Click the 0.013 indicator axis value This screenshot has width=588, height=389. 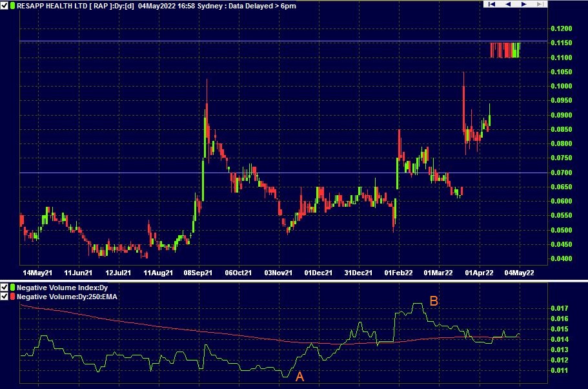(560, 350)
